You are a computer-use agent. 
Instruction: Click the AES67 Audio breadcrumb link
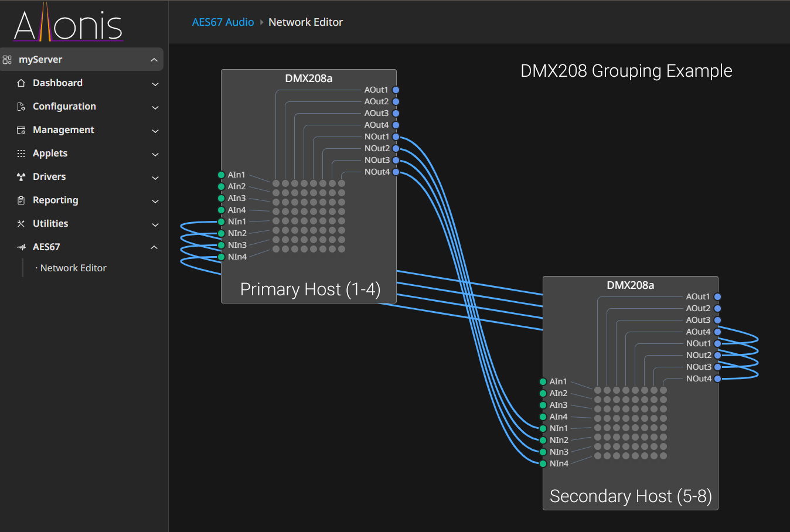point(223,22)
